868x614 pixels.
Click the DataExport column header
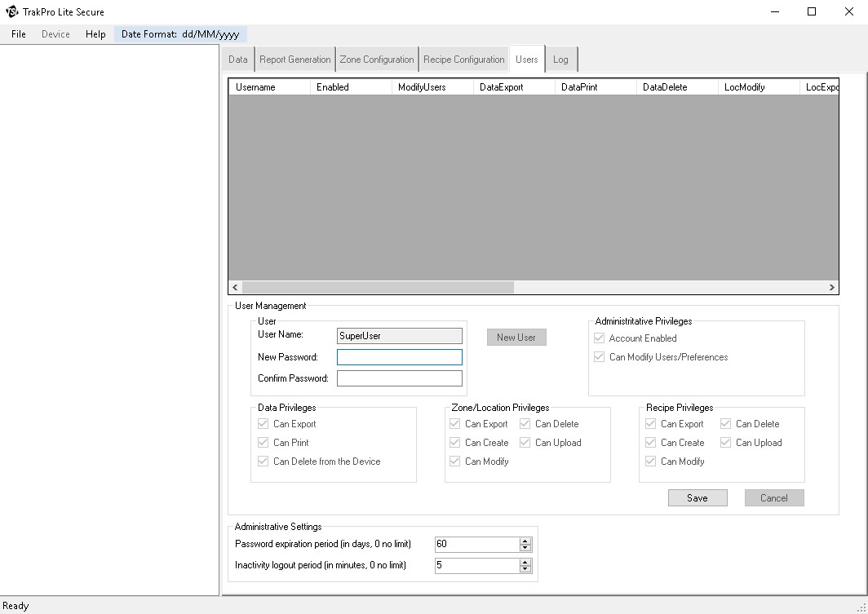point(514,87)
